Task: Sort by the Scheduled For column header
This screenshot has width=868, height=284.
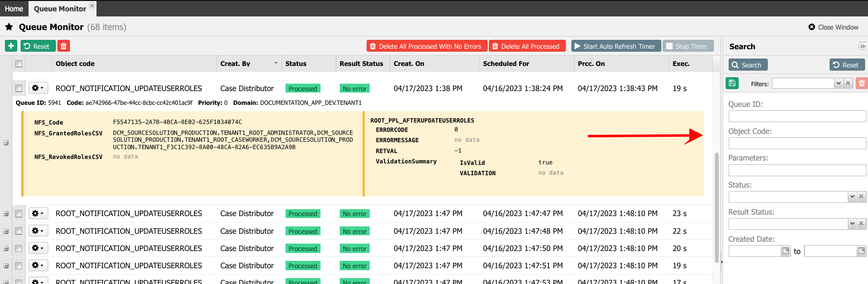Action: 527,63
